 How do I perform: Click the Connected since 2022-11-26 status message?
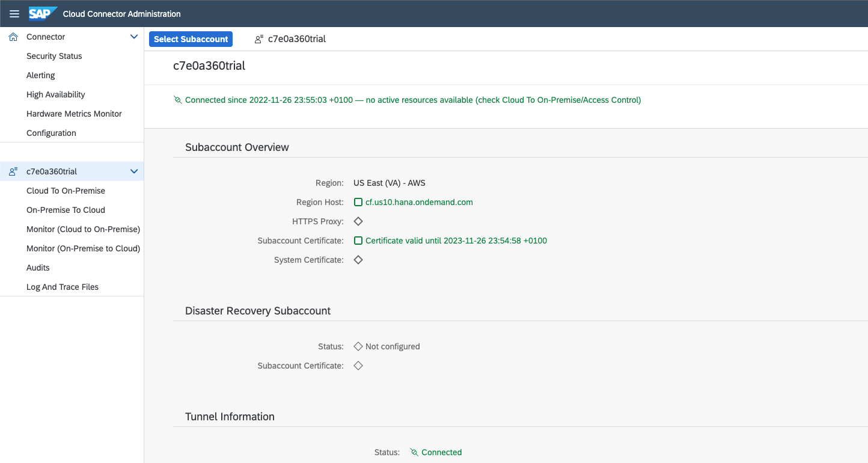413,100
